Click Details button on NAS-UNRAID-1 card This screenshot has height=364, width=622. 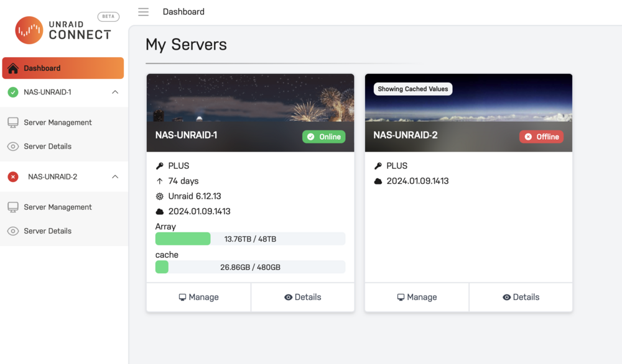click(x=303, y=297)
